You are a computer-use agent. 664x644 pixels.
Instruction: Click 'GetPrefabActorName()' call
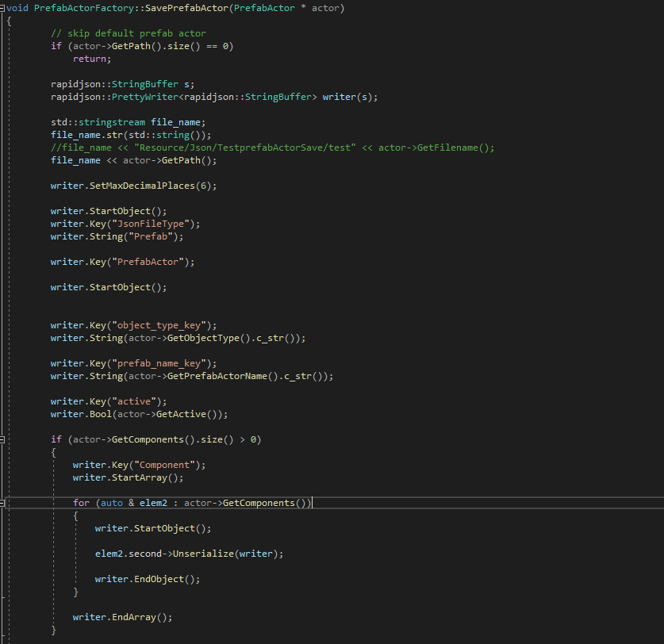pos(223,377)
